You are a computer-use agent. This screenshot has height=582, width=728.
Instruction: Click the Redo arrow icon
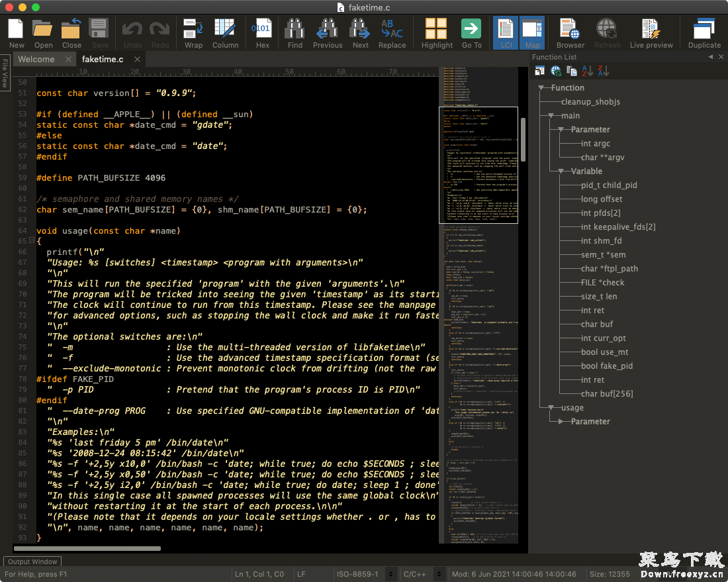click(x=160, y=33)
